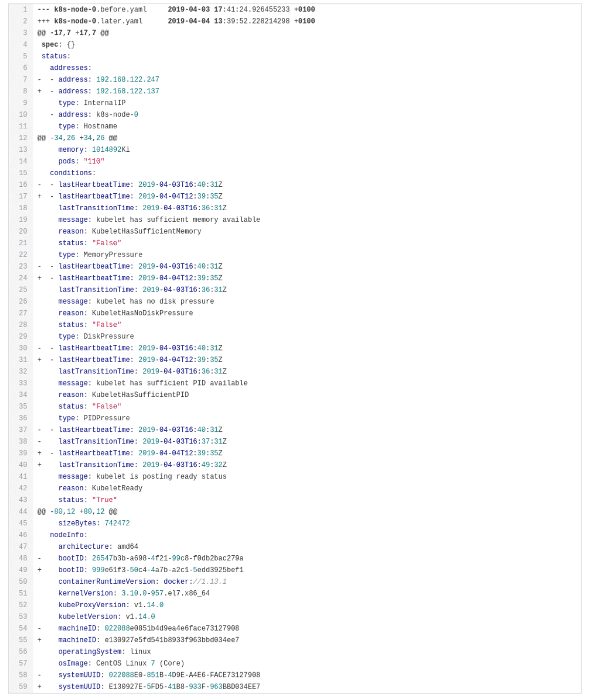Click the kubeletVersion v1.14.0 line
The width and height of the screenshot is (589, 700).
click(107, 617)
